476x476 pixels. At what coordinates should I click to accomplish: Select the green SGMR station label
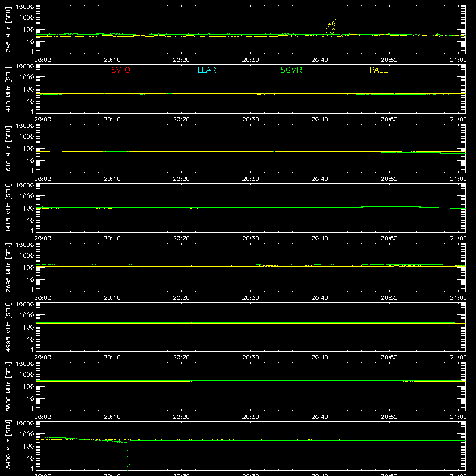291,70
